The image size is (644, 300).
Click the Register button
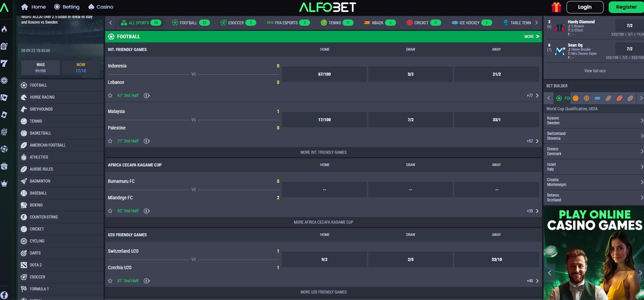[x=626, y=7]
